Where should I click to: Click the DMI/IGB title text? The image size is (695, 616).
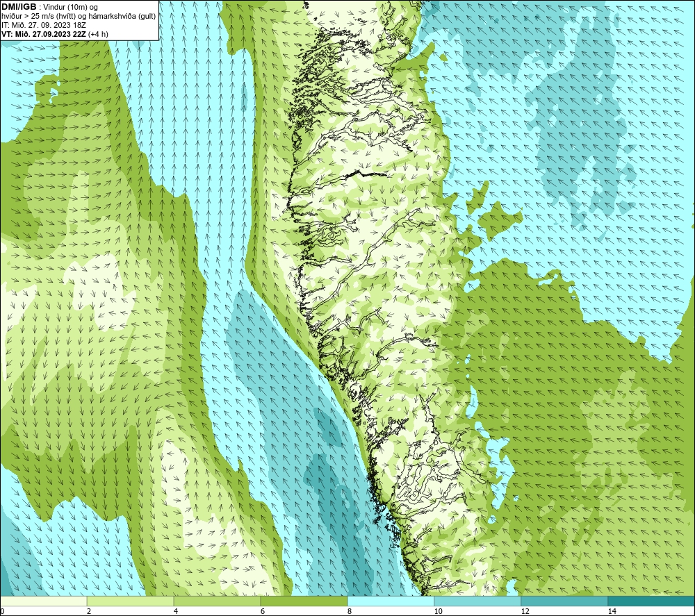(19, 7)
